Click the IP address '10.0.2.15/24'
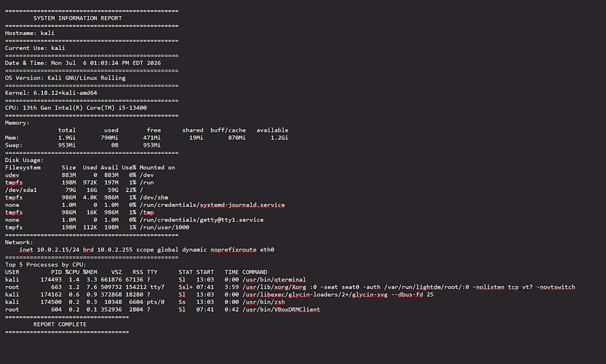 (x=58, y=249)
